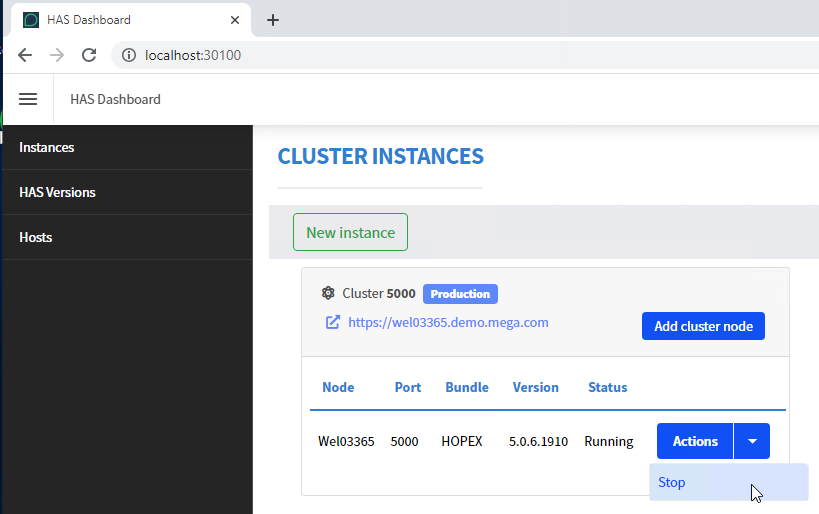The width and height of the screenshot is (819, 514).
Task: Close the HAS Dashboard browser tab
Action: pos(235,20)
